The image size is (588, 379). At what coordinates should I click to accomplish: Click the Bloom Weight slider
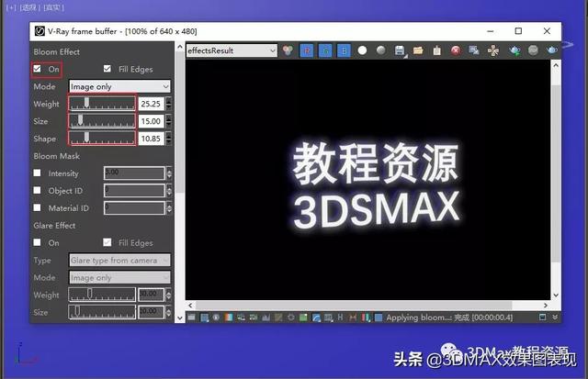click(x=102, y=104)
